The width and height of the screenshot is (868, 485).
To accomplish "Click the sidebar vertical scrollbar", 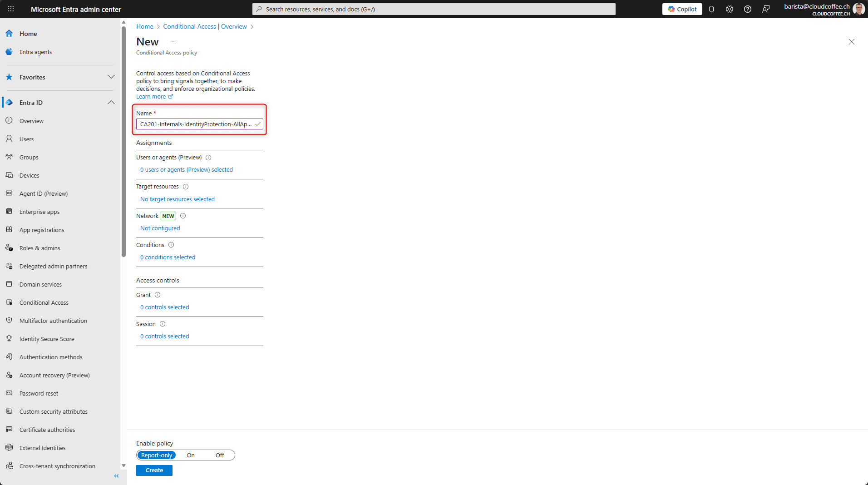I will (123, 141).
